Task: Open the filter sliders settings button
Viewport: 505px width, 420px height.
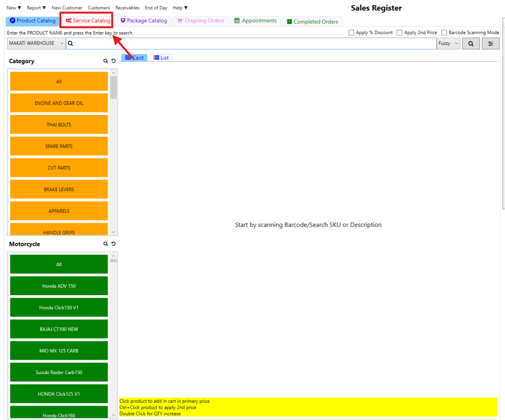Action: click(x=490, y=43)
